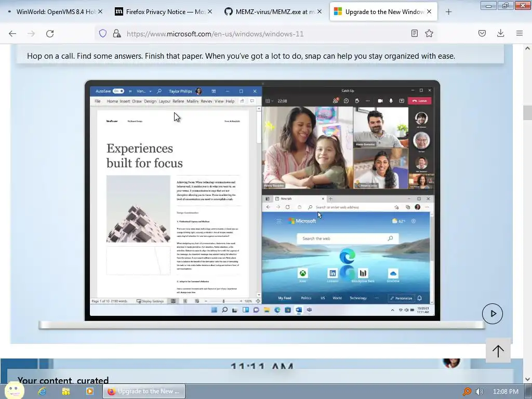Open the volume speaker tray icon

(480, 392)
